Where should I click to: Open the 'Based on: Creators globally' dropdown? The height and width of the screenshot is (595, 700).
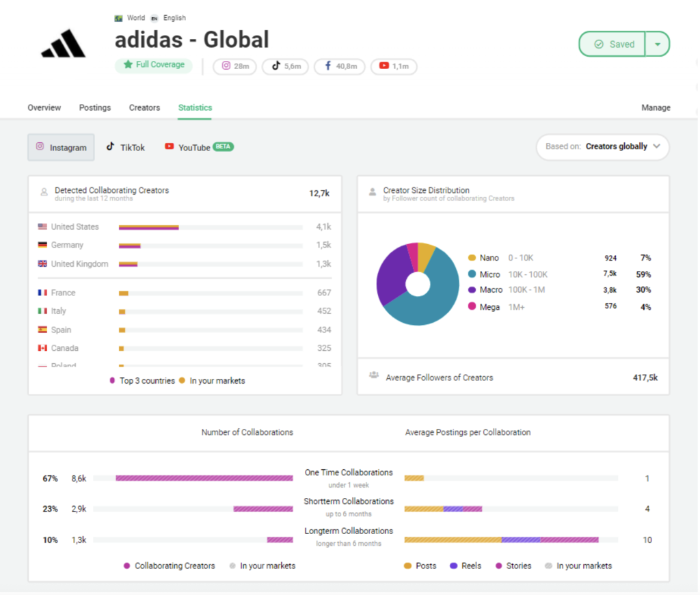click(602, 146)
